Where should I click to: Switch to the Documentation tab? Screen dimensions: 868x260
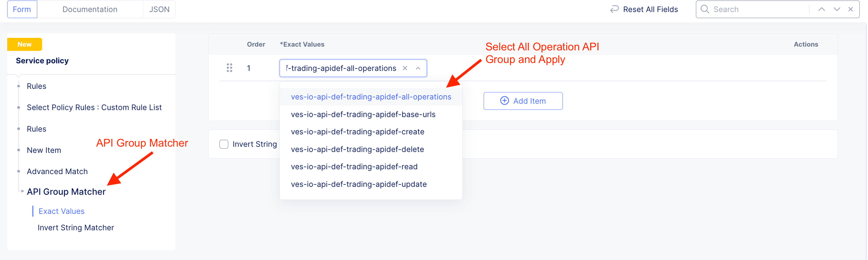(x=90, y=9)
